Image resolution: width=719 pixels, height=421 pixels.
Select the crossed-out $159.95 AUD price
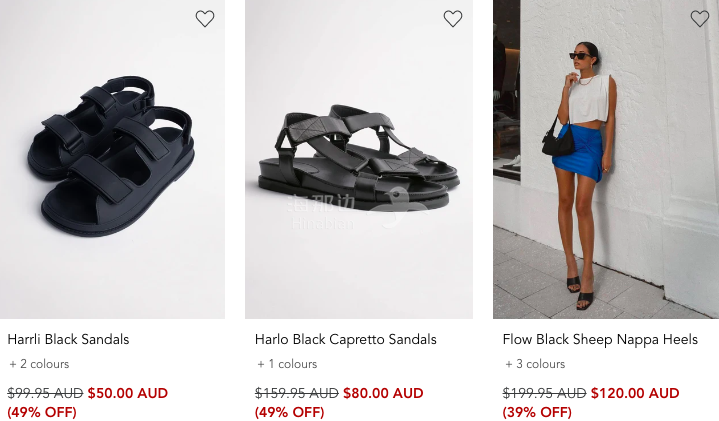(x=297, y=393)
